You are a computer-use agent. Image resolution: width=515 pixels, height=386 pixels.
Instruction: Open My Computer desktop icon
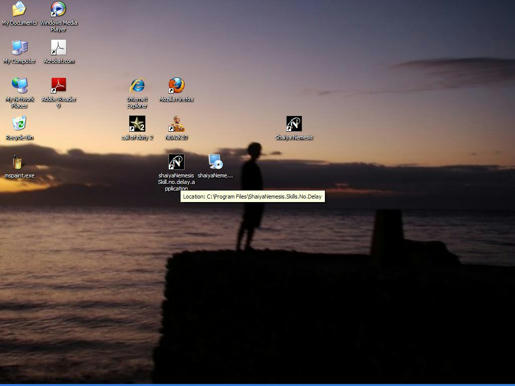pos(20,48)
